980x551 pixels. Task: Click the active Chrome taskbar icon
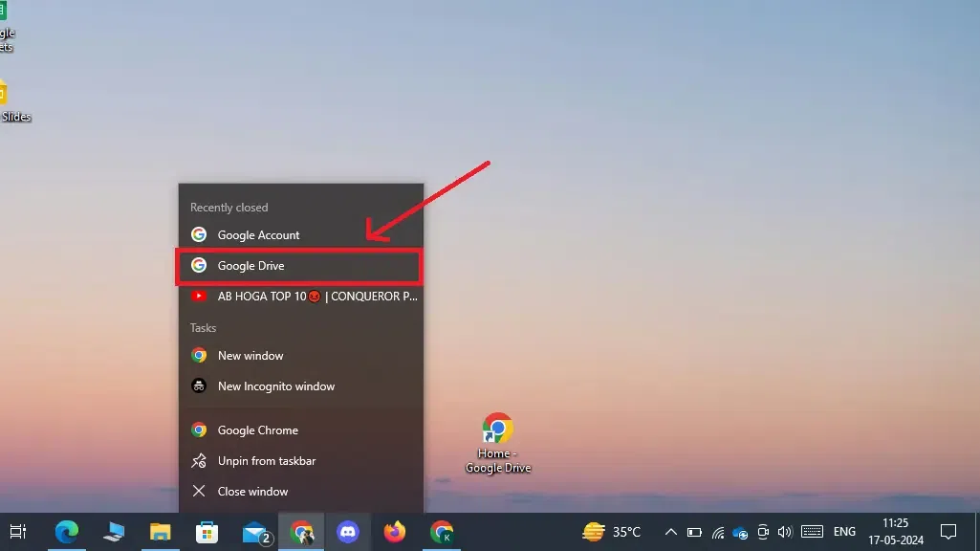pos(301,532)
